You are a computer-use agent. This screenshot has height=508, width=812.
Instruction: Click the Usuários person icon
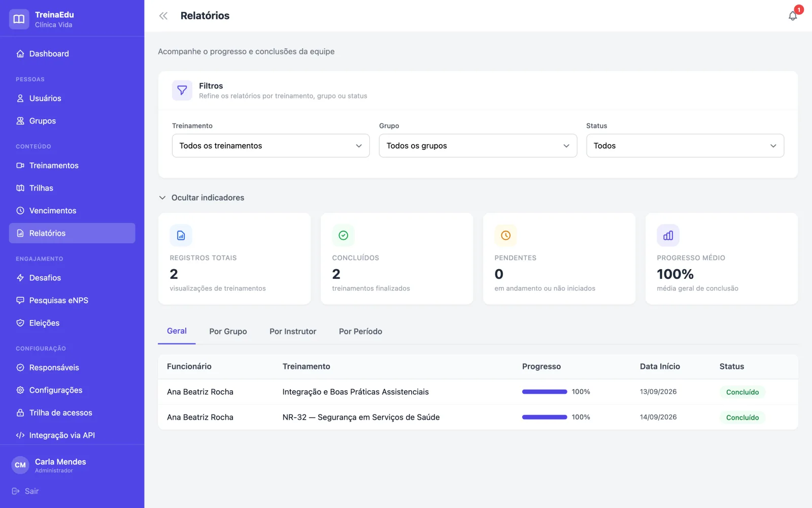(x=20, y=99)
